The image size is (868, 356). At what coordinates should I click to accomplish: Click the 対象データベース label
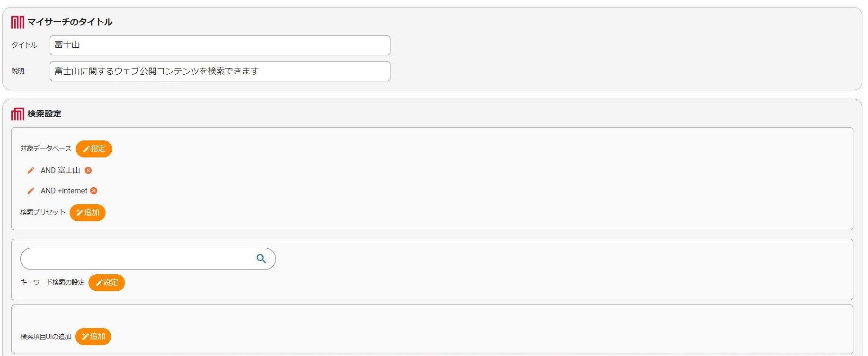click(x=46, y=148)
